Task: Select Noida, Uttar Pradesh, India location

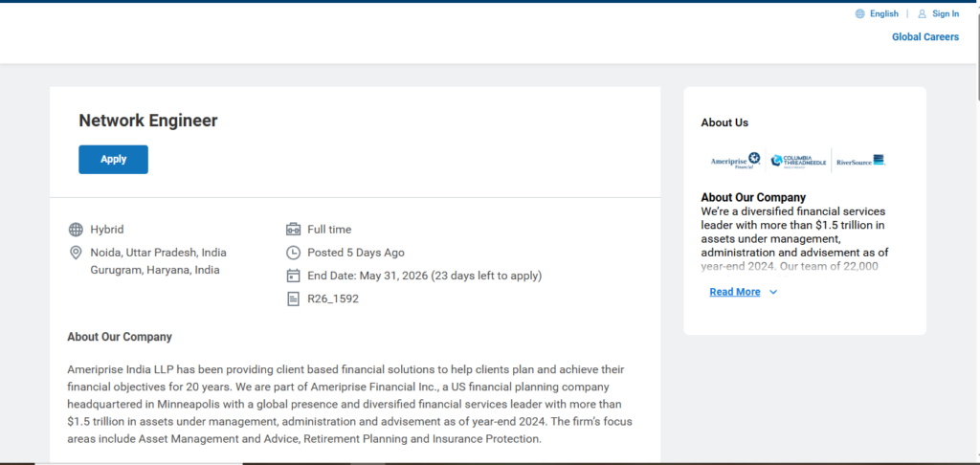Action: coord(158,253)
